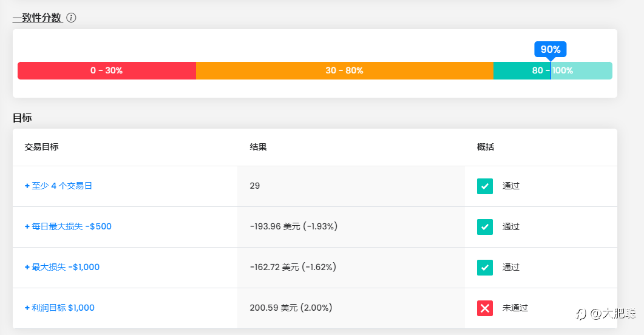Click the red X icon for 利润目标
Viewport: 644px width, 335px height.
tap(484, 308)
